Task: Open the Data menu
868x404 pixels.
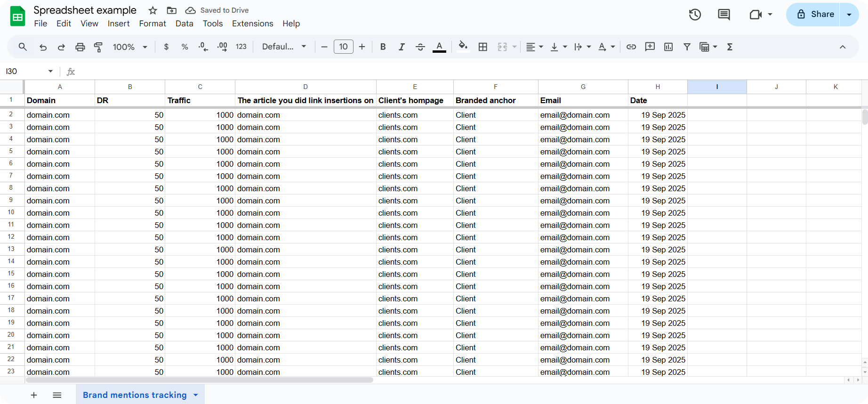Action: (184, 24)
